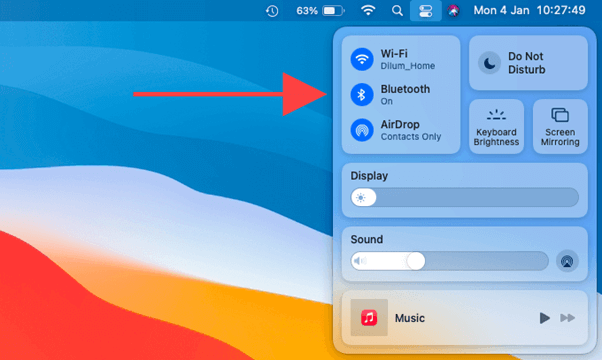Click the Sound volume slider knob

(416, 261)
